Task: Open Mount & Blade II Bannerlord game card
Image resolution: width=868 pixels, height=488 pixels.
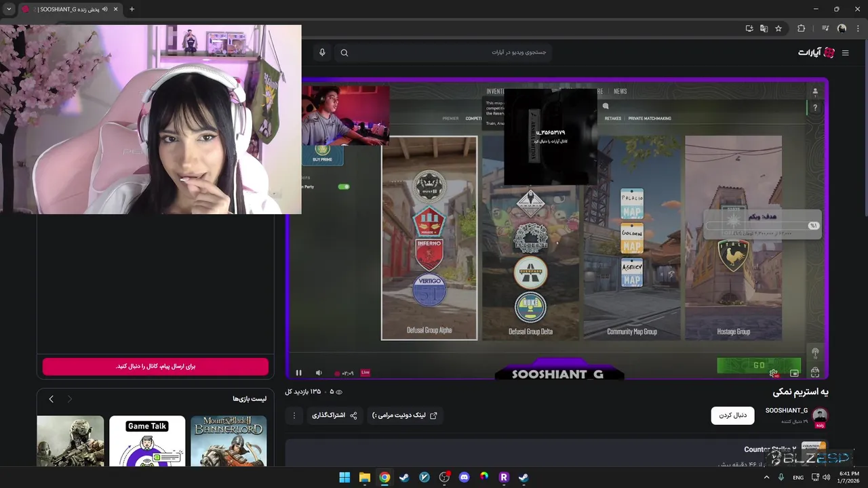Action: click(229, 441)
